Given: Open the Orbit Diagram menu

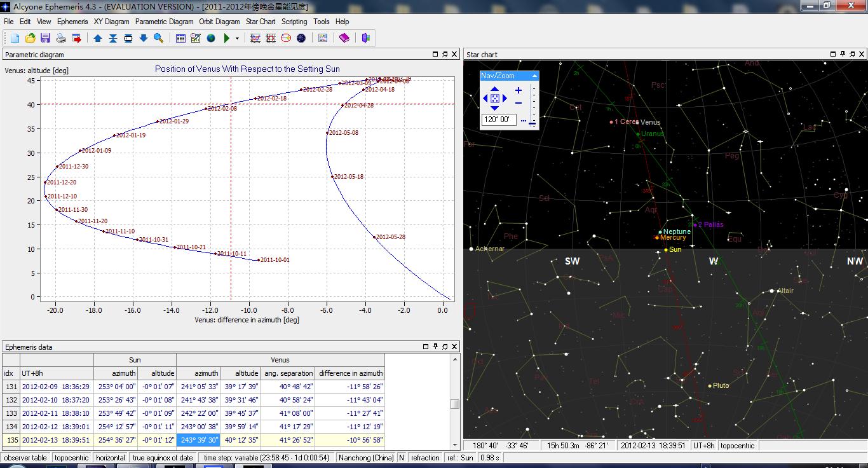Looking at the screenshot, I should (219, 22).
